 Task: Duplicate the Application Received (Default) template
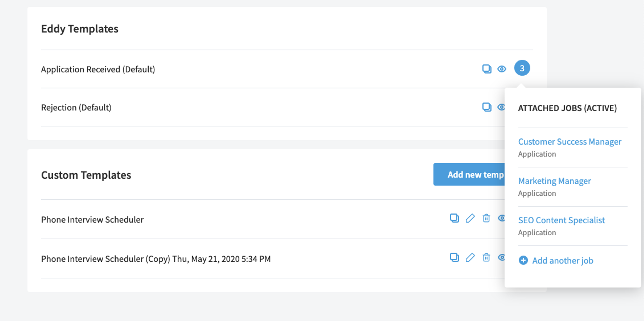(x=487, y=69)
